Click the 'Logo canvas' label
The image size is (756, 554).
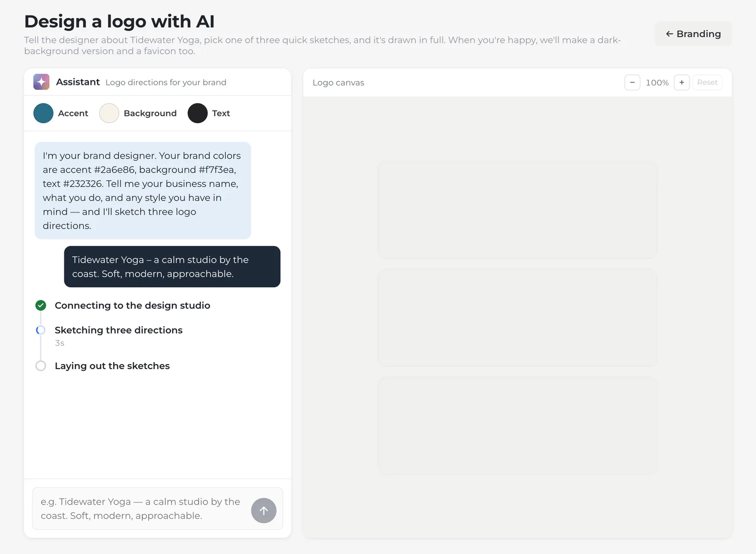click(x=338, y=82)
